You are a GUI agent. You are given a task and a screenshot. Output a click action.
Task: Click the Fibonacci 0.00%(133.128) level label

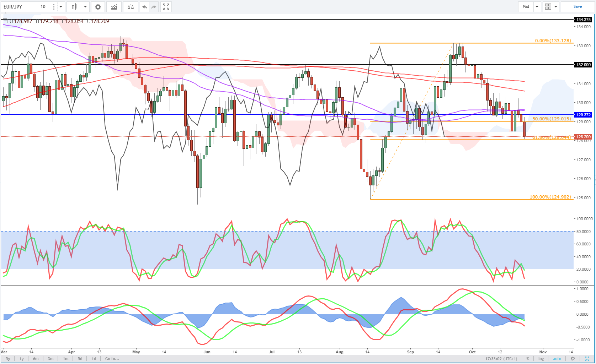(553, 41)
